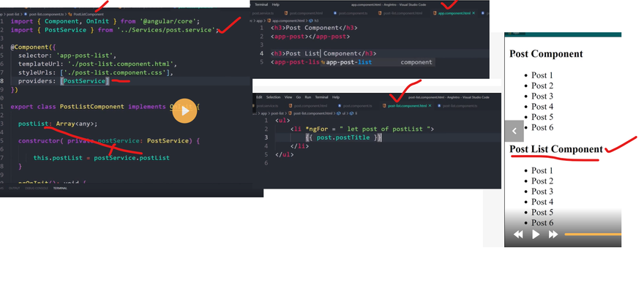Open the Run menu in the lower editor

pos(308,96)
